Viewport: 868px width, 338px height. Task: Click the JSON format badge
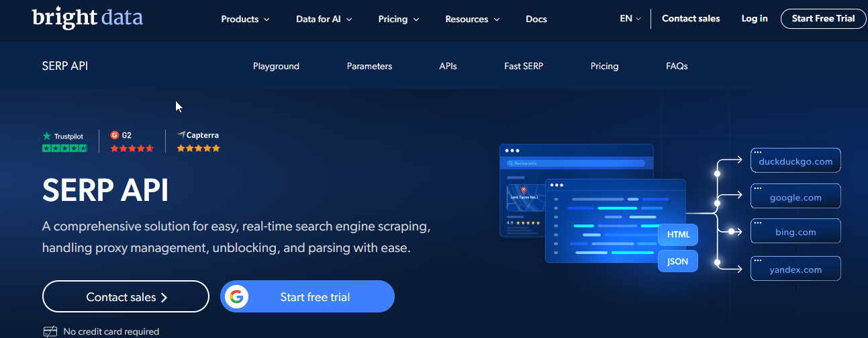tap(678, 261)
